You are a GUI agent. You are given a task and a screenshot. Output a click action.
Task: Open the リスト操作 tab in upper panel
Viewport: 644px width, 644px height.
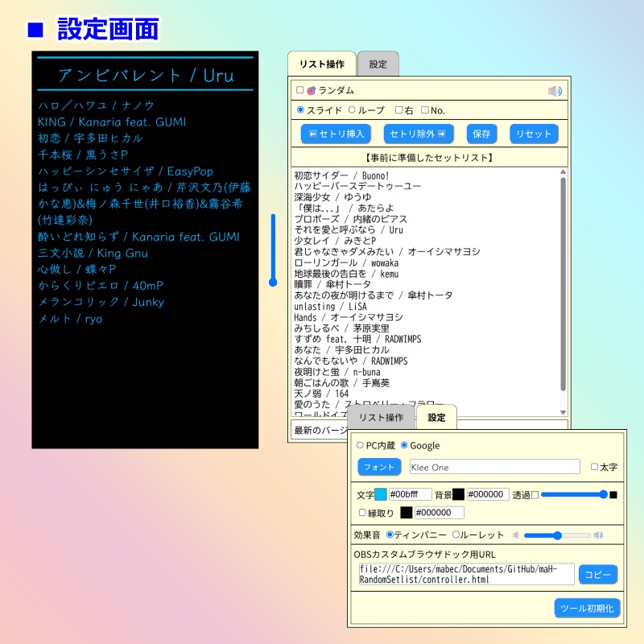pyautogui.click(x=322, y=64)
